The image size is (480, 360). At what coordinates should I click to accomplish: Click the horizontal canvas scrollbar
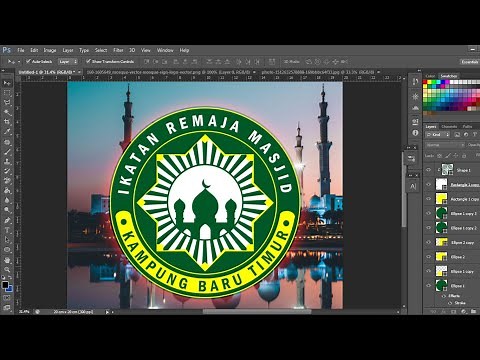(257, 312)
